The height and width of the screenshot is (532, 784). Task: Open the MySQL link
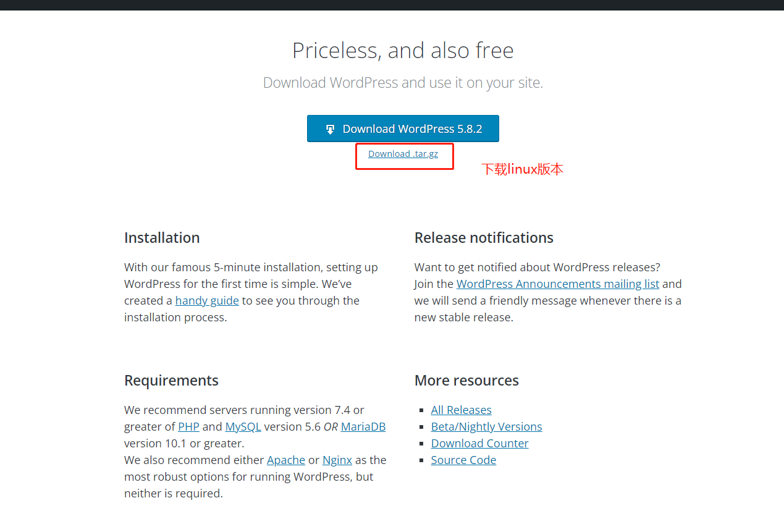tap(243, 427)
